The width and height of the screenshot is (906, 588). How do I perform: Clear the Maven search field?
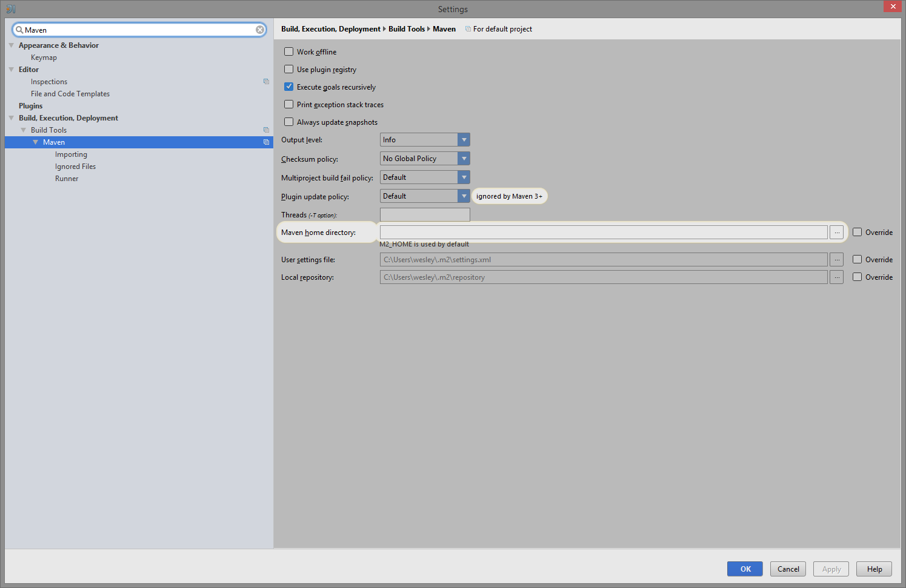(x=260, y=30)
